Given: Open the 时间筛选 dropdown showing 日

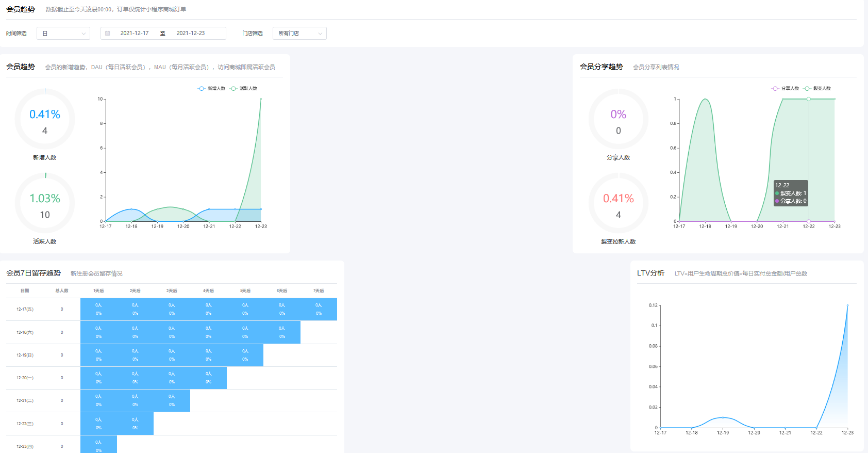Looking at the screenshot, I should [x=63, y=34].
